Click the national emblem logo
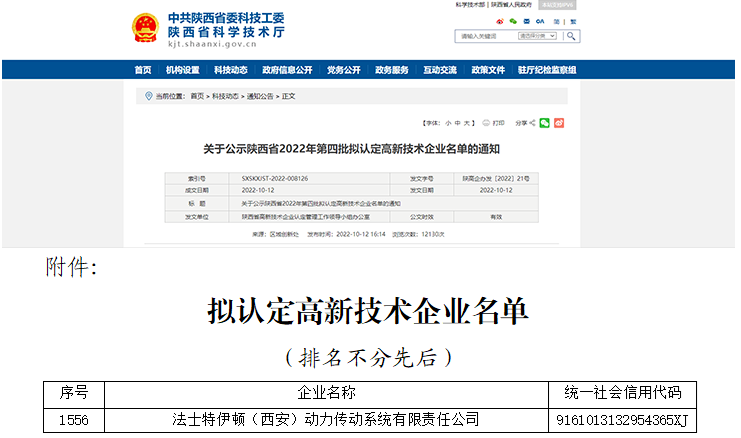 pos(145,28)
